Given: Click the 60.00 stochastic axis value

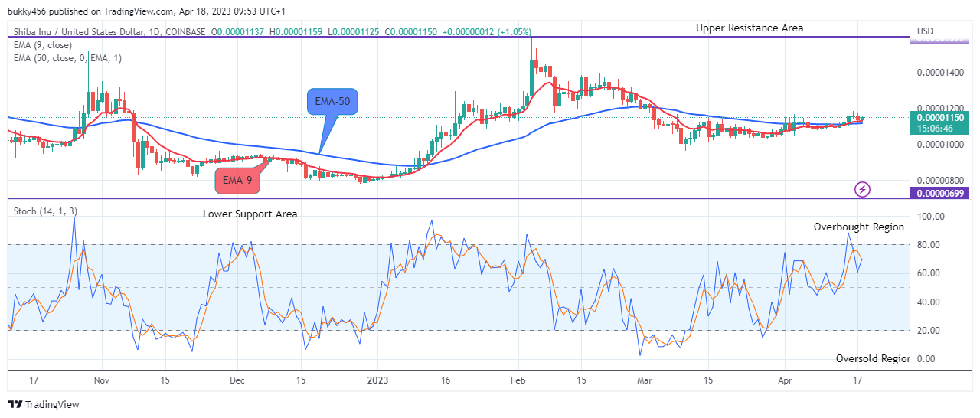Looking at the screenshot, I should [x=928, y=273].
